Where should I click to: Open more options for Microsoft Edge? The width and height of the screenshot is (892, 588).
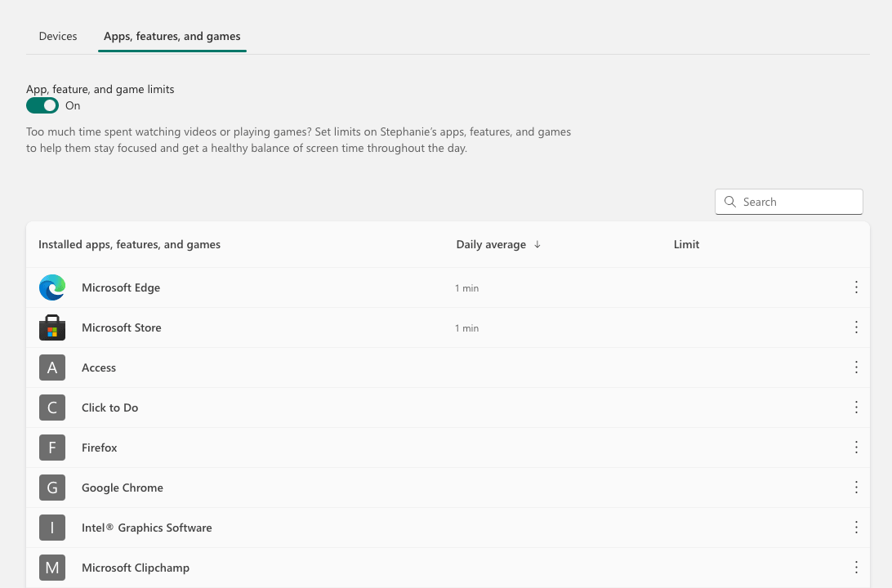click(856, 287)
